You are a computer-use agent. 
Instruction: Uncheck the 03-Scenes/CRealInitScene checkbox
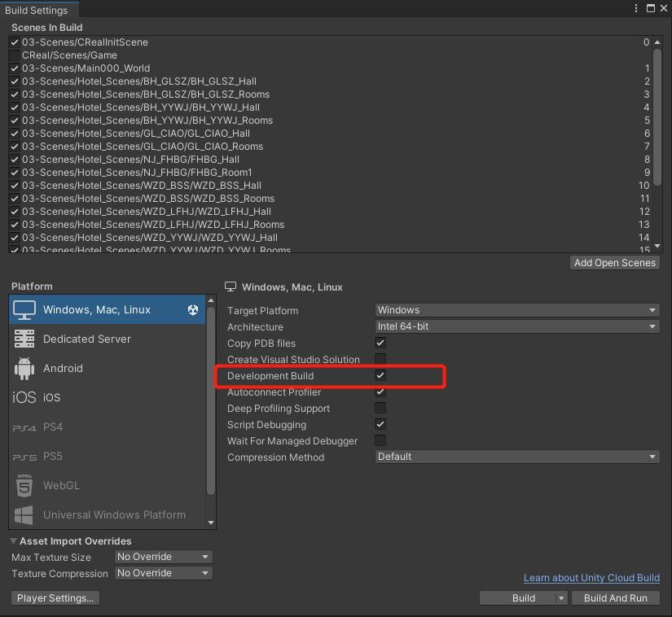click(15, 42)
